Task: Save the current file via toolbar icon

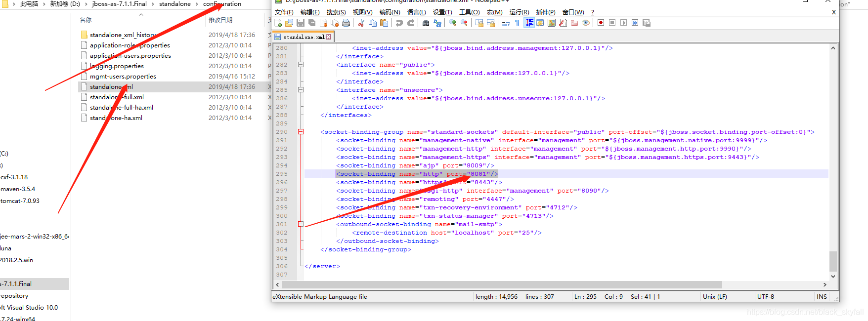Action: (x=301, y=23)
